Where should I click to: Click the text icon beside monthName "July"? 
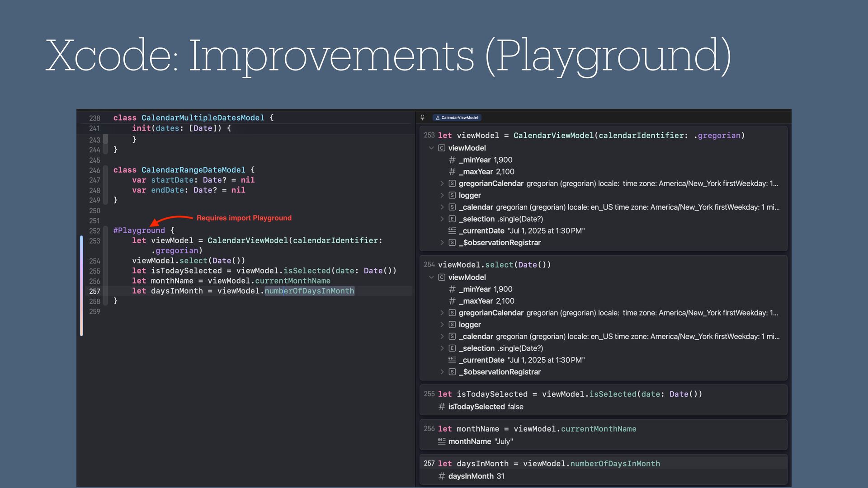point(442,441)
